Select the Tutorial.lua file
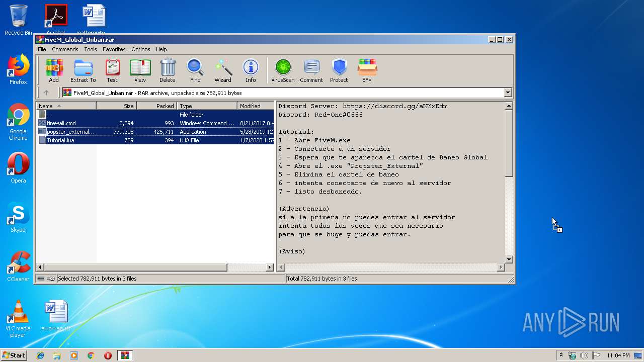This screenshot has height=362, width=644. coord(155,140)
